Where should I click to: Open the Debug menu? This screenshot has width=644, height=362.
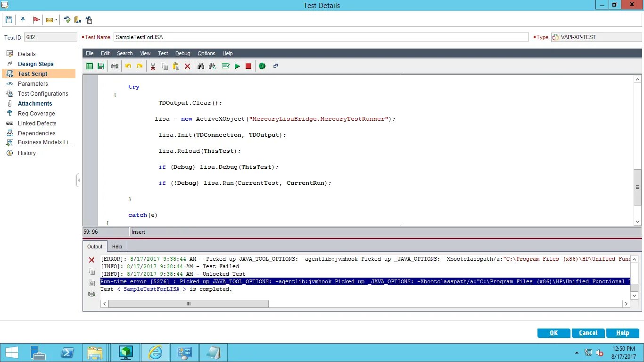point(183,53)
